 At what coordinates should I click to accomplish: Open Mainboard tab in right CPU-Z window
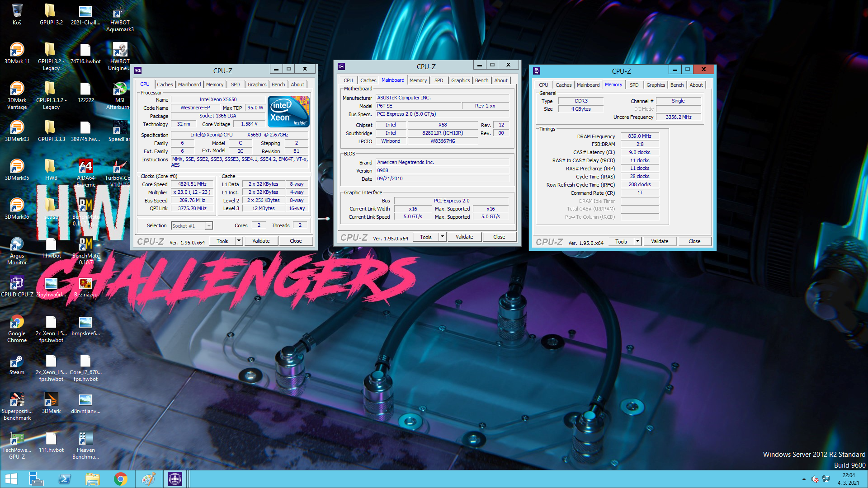pyautogui.click(x=588, y=85)
